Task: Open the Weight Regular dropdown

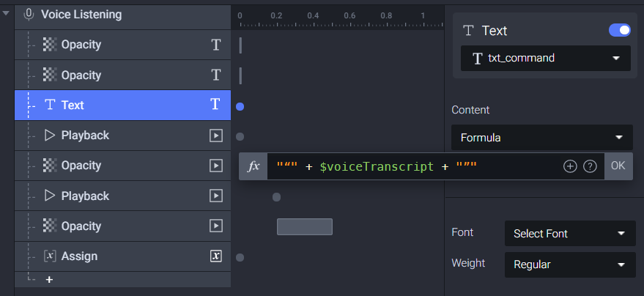Action: click(x=570, y=264)
